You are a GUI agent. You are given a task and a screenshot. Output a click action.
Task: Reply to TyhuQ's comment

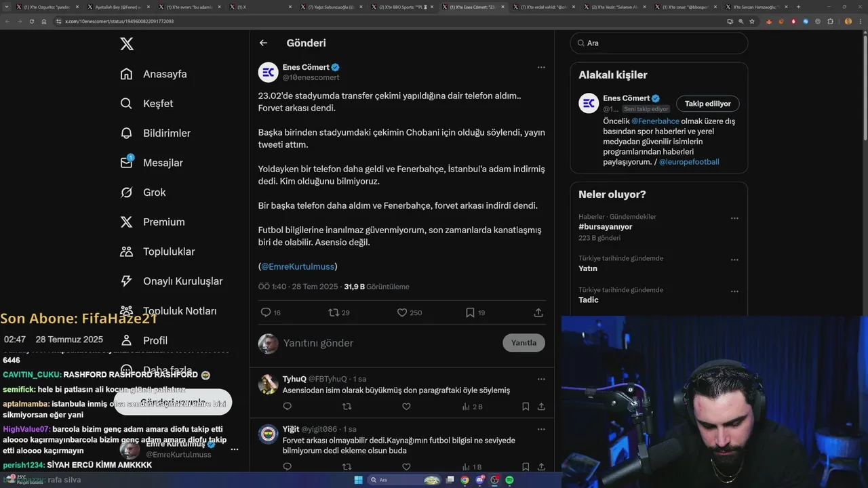[x=287, y=407]
